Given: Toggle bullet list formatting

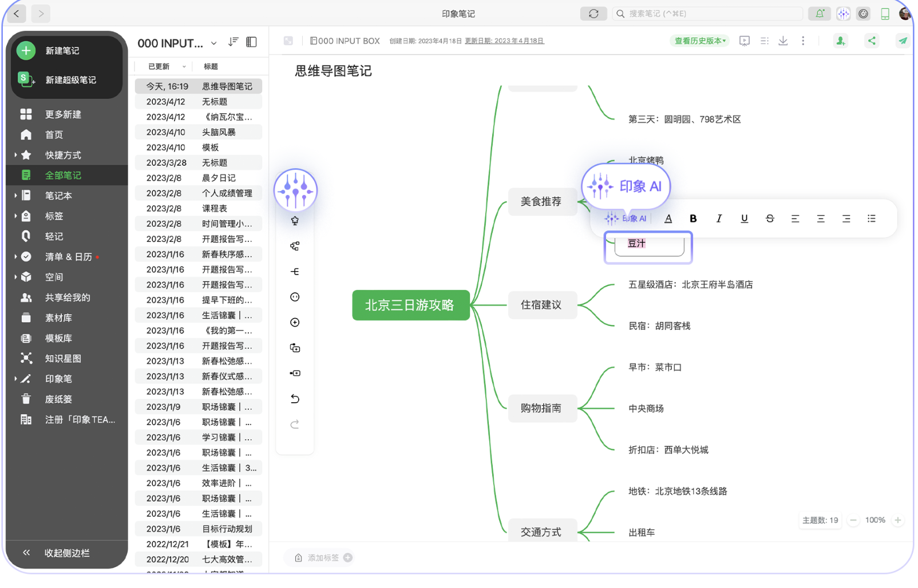Looking at the screenshot, I should [x=871, y=218].
